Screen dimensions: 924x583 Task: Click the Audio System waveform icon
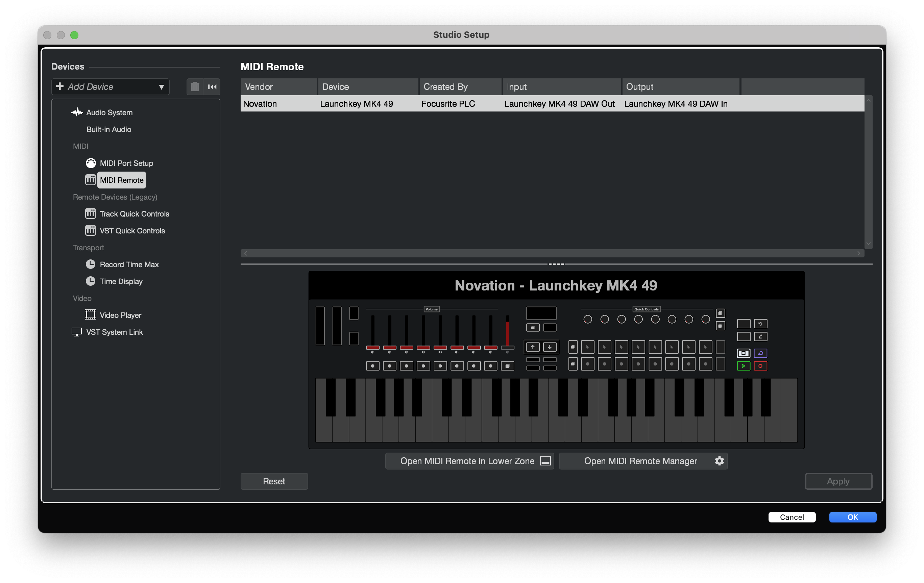[x=77, y=112]
